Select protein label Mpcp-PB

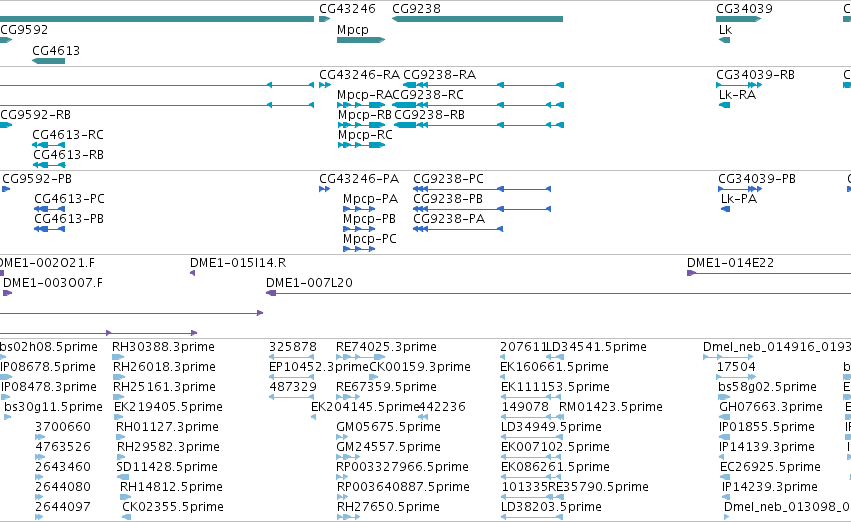370,219
